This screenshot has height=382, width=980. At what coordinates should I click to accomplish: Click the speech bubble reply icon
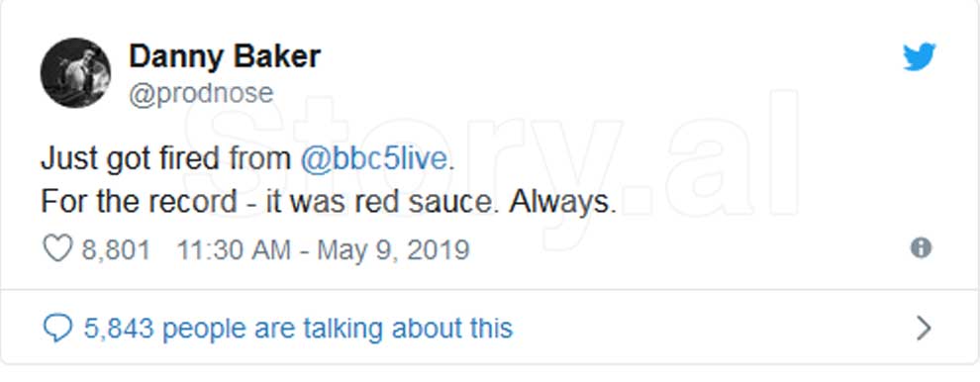[x=57, y=329]
